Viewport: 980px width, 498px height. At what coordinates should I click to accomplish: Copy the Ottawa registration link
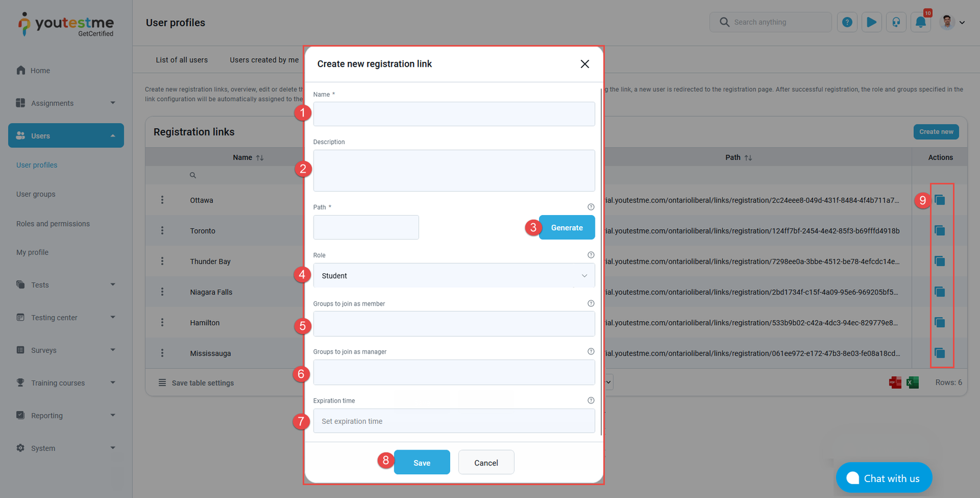pyautogui.click(x=940, y=200)
